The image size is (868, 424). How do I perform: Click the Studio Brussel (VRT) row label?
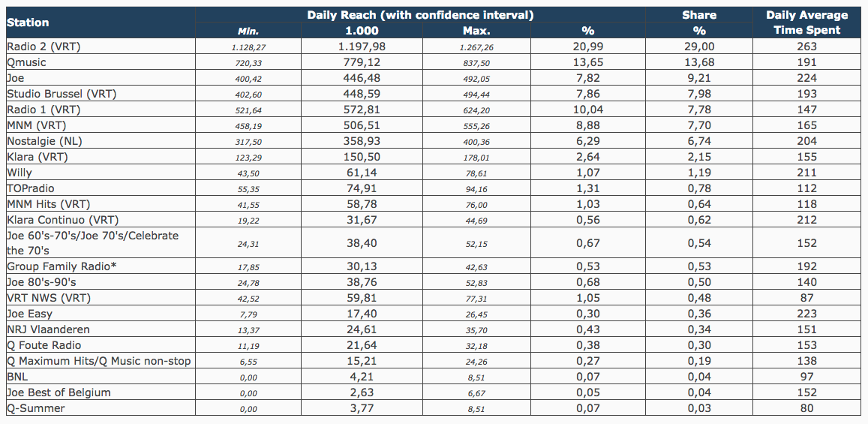[62, 94]
